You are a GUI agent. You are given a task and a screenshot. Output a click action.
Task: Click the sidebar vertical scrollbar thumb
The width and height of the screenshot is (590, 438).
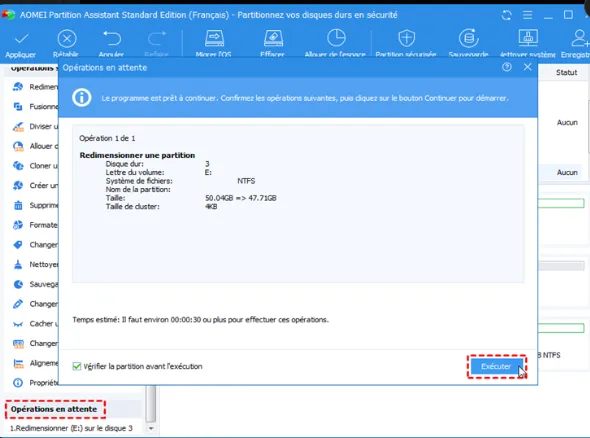151,404
